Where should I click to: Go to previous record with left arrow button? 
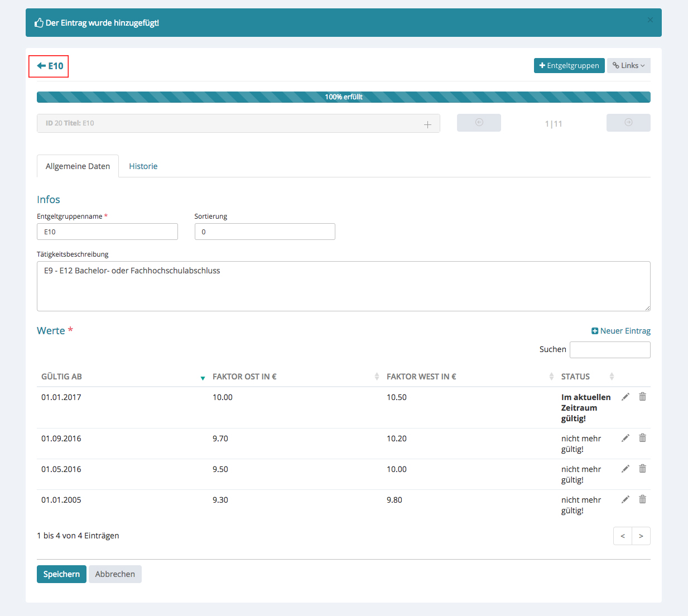click(x=479, y=123)
